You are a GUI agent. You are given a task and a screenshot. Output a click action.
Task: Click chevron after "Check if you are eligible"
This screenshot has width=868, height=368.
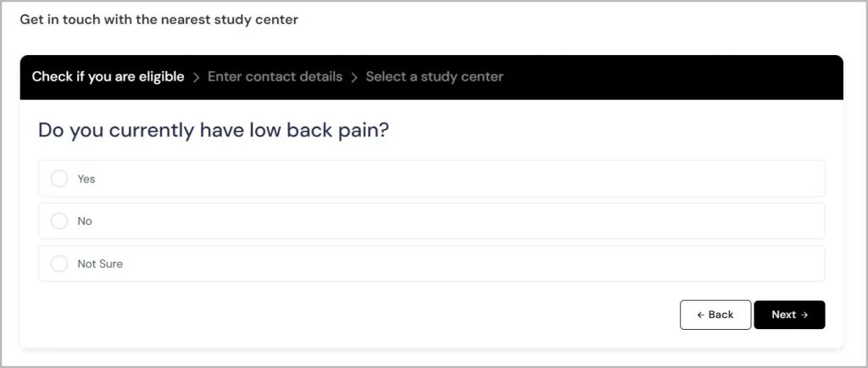[x=196, y=77]
